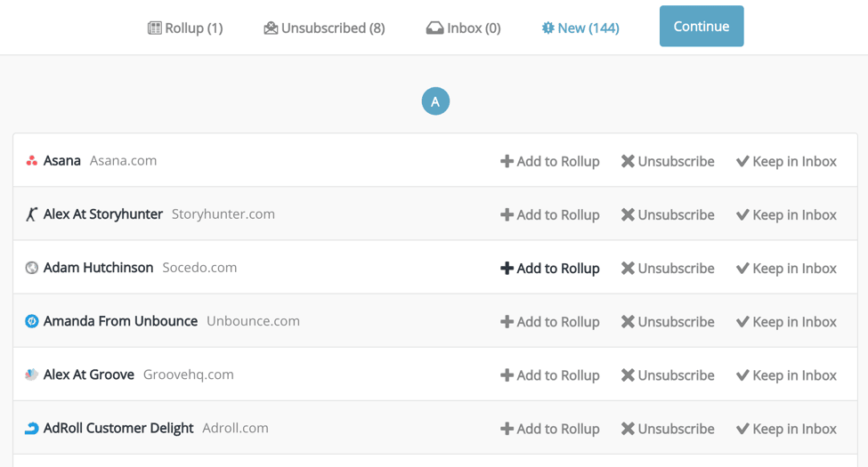Unsubscribe from Alex At Groove
Viewport: 868px width, 467px height.
pos(668,374)
